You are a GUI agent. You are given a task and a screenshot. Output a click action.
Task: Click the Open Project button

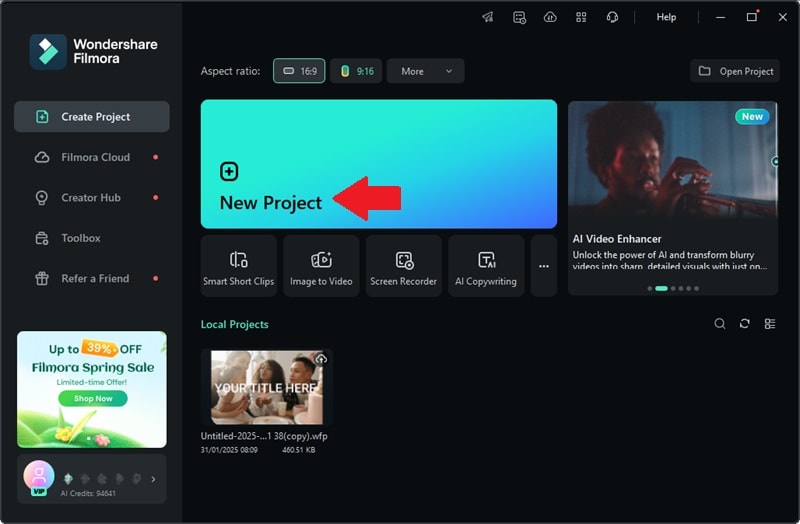735,71
